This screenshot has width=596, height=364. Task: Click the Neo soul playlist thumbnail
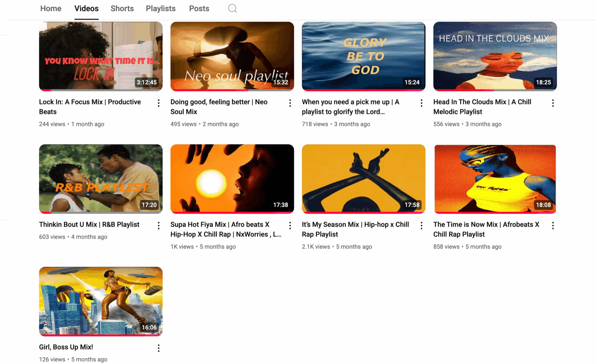pyautogui.click(x=232, y=56)
